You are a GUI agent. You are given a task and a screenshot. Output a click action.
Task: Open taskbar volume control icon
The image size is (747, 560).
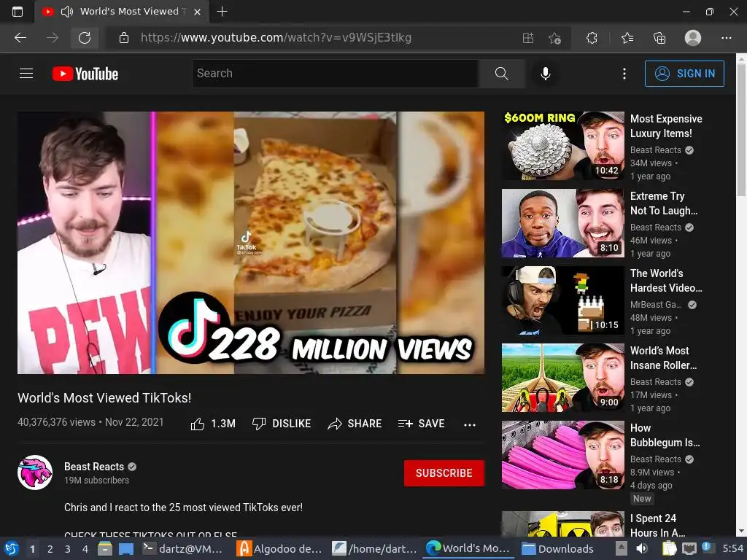click(642, 548)
